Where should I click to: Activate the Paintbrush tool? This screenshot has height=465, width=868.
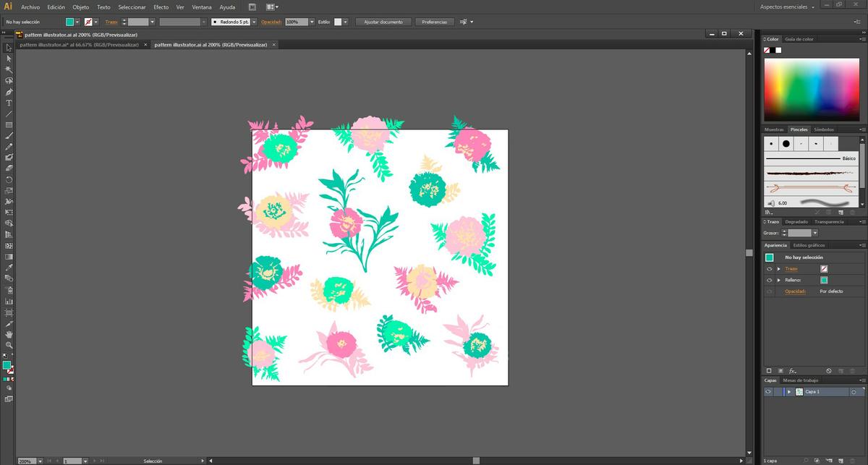(x=9, y=137)
